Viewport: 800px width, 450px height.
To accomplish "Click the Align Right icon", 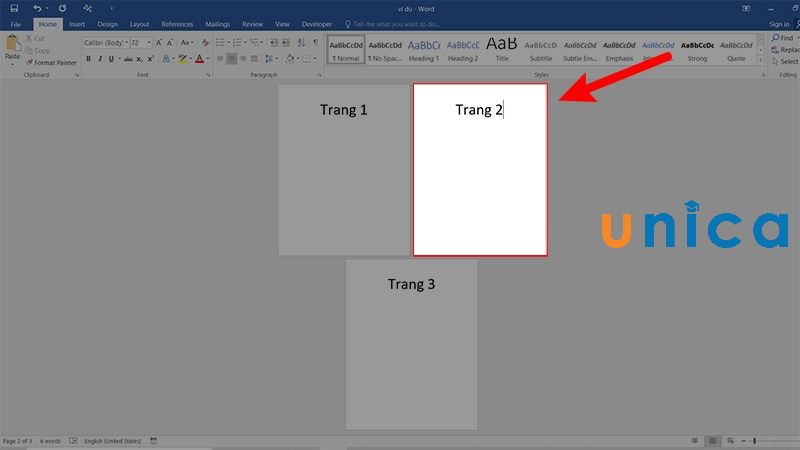I will point(243,59).
